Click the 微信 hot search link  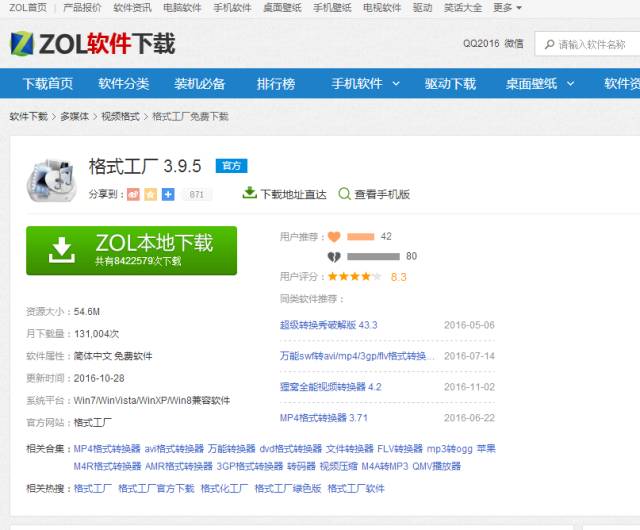coord(514,43)
